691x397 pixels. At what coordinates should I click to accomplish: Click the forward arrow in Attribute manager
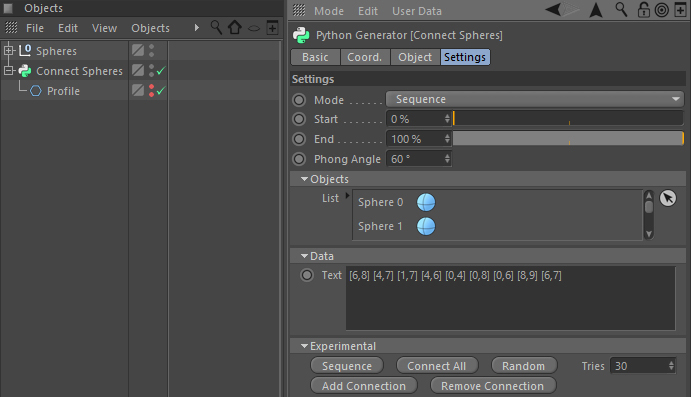click(x=571, y=9)
